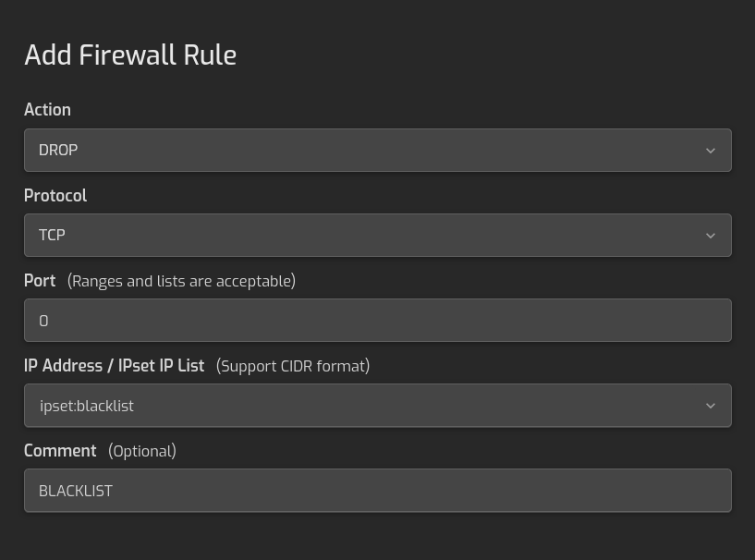Click the 'Support CIDR format' hint text
755x560 pixels.
pos(293,367)
